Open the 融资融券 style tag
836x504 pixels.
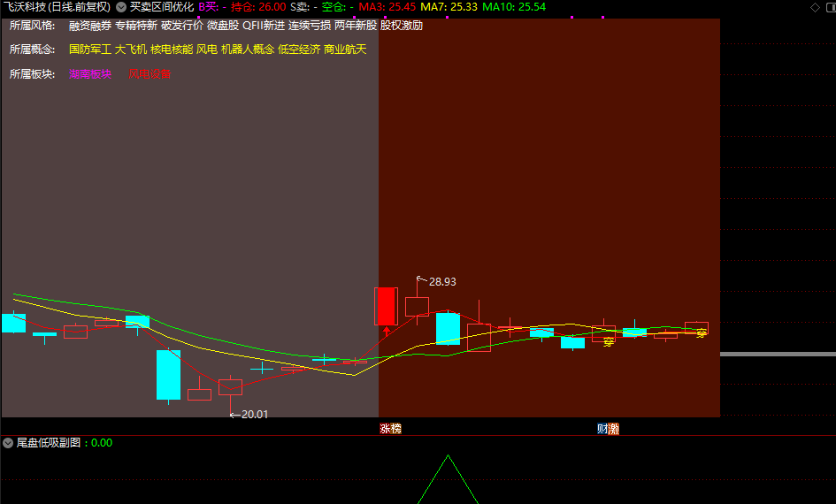point(90,26)
